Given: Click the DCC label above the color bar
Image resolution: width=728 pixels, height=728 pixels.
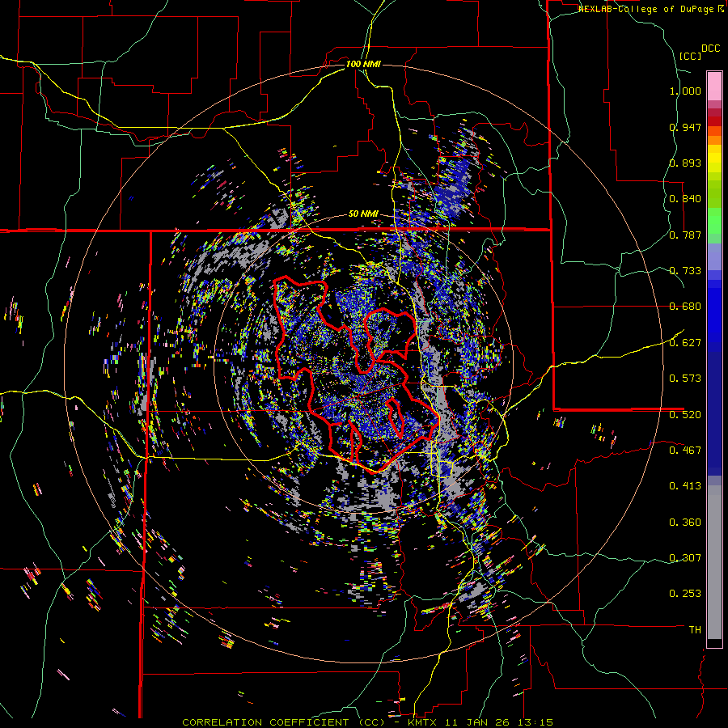Looking at the screenshot, I should [711, 49].
